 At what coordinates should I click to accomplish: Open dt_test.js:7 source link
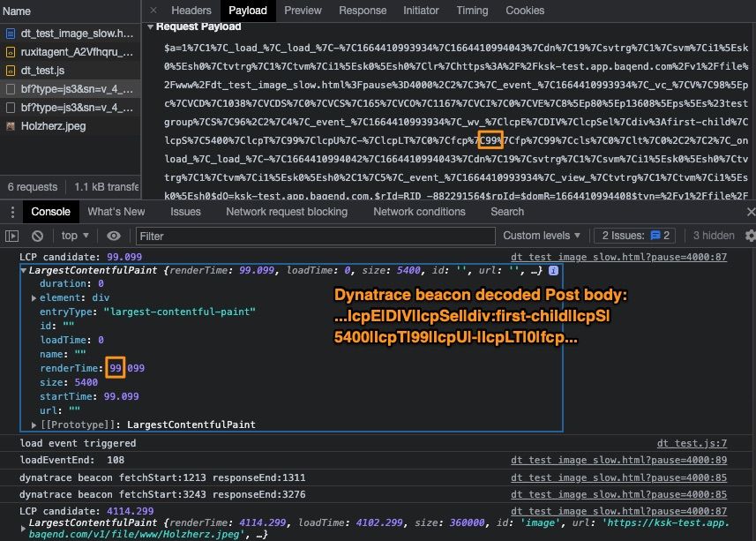[692, 443]
